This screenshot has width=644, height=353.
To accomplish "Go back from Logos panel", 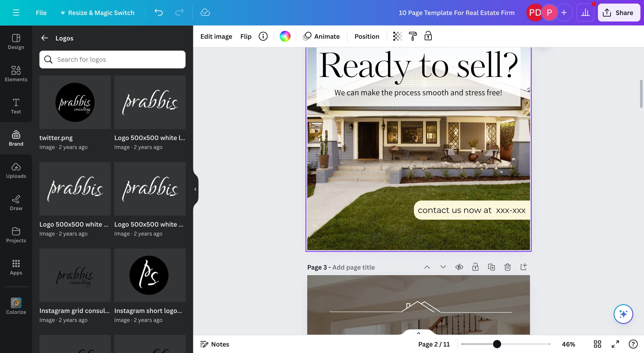I will click(x=44, y=38).
